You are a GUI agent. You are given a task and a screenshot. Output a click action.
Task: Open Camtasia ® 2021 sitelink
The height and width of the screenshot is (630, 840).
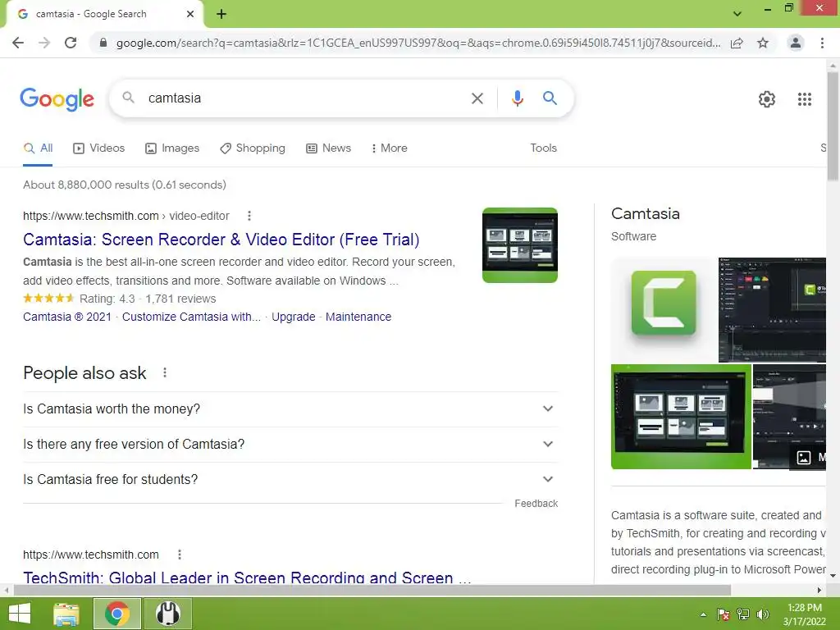(67, 317)
